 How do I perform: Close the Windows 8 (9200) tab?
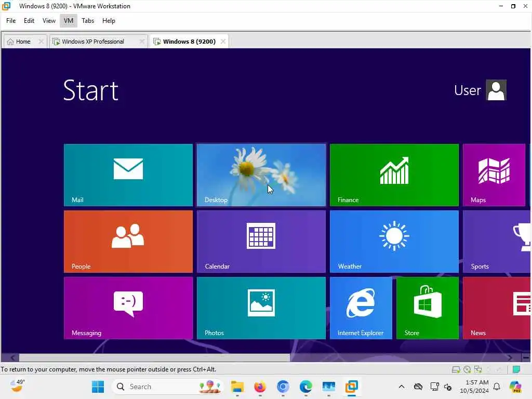click(x=223, y=42)
